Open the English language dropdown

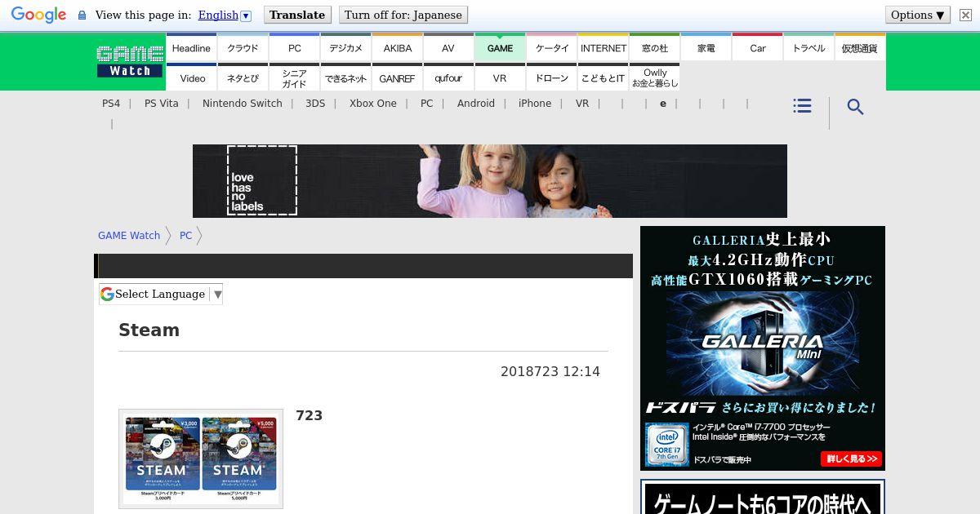pos(225,15)
